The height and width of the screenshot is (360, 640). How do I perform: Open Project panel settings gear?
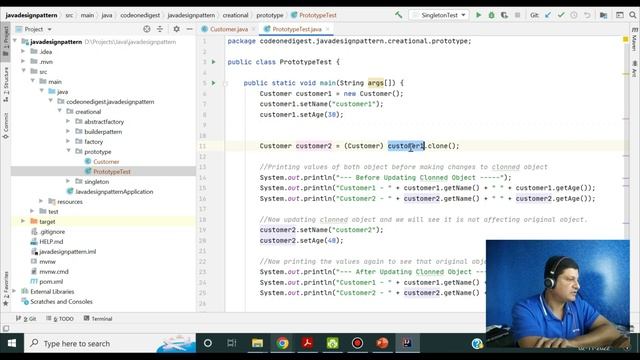(176, 29)
